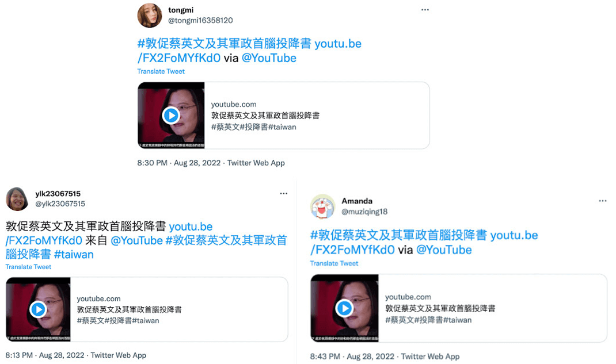Open tongmi's profile avatar
This screenshot has height=364, width=616.
click(149, 16)
